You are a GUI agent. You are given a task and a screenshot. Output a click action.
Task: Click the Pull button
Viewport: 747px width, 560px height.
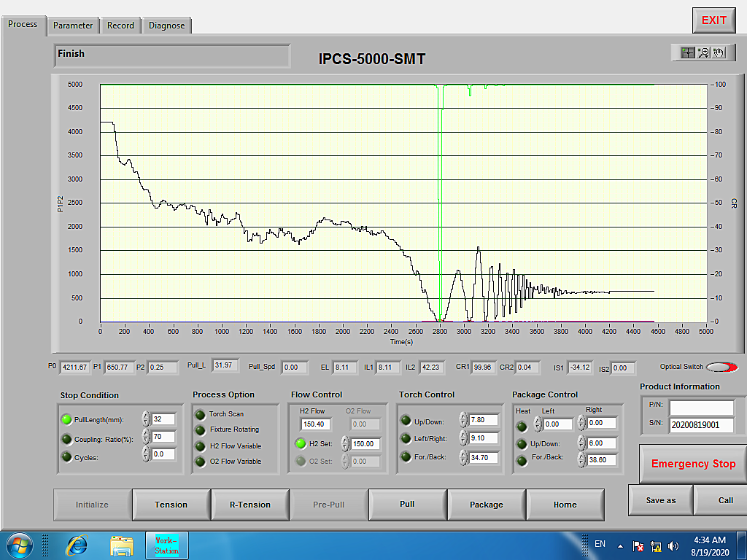(407, 504)
